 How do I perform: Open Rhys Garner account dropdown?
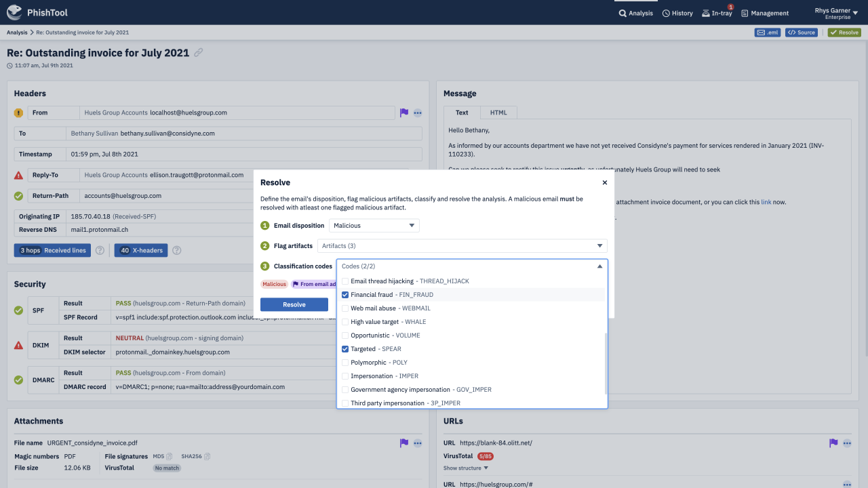(x=837, y=13)
